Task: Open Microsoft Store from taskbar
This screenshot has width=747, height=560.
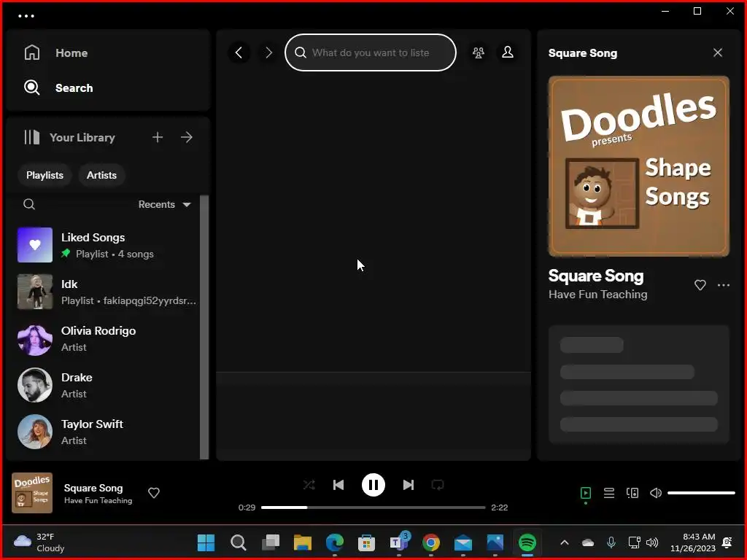Action: (x=366, y=542)
